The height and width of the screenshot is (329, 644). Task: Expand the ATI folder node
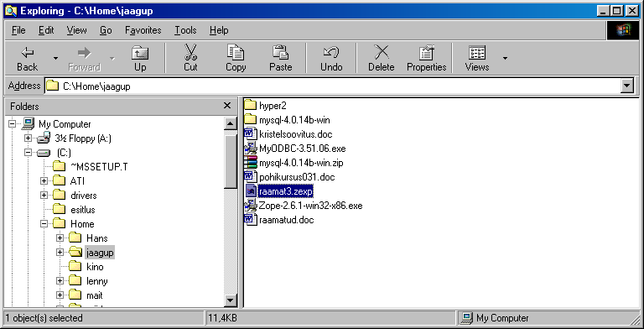click(x=44, y=181)
